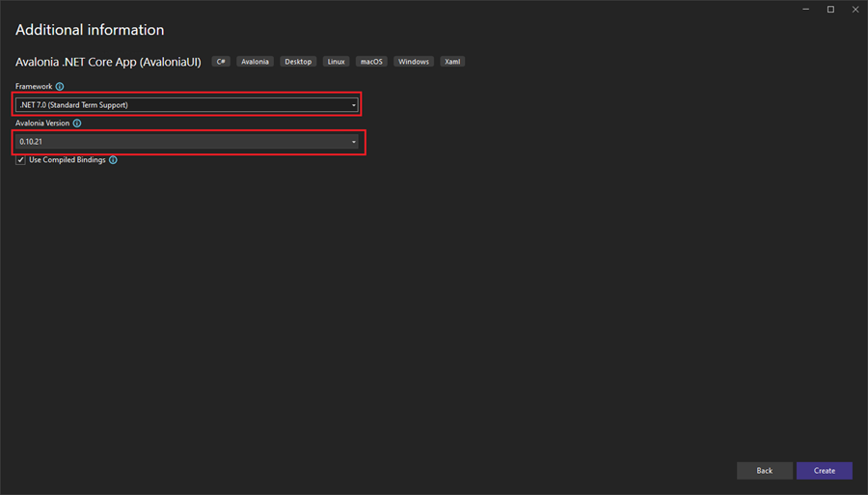Viewport: 868px width, 495px height.
Task: Maximize the dialog window
Action: click(831, 10)
